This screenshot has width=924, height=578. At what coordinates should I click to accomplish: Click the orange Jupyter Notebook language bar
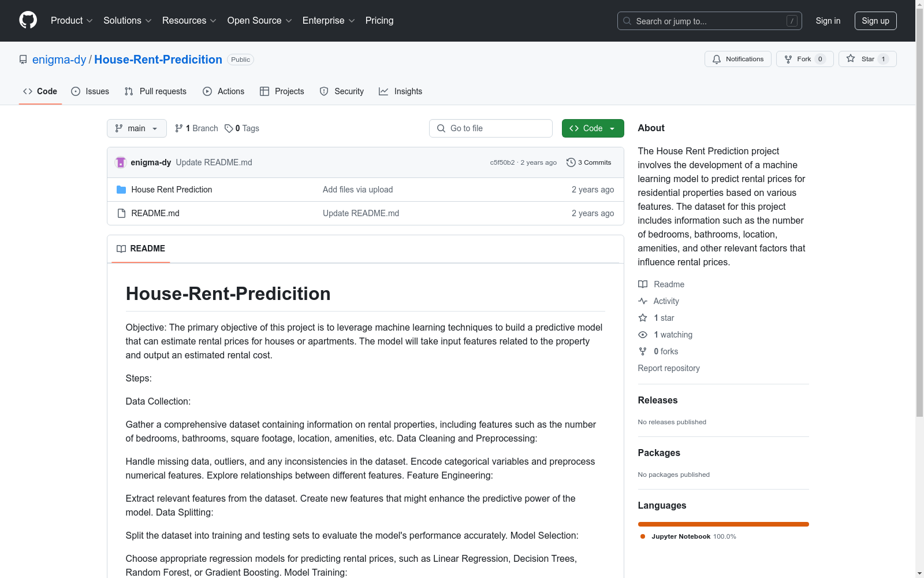pyautogui.click(x=724, y=524)
